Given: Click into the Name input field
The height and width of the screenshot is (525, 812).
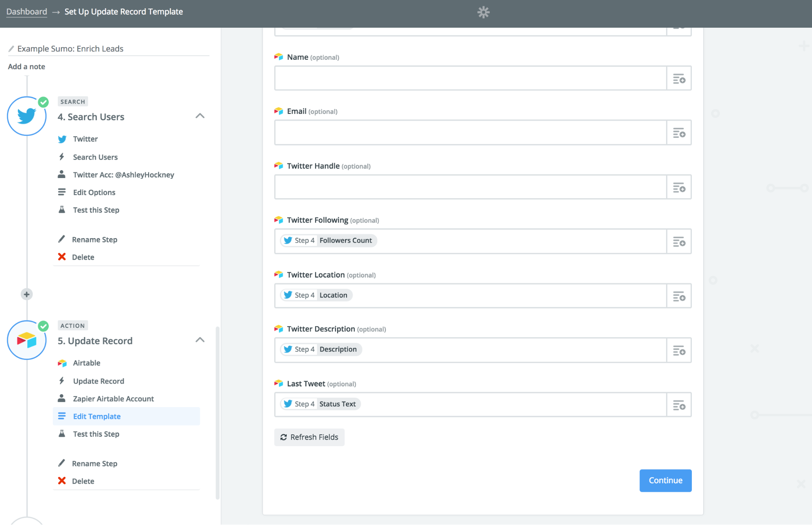Looking at the screenshot, I should coord(470,78).
